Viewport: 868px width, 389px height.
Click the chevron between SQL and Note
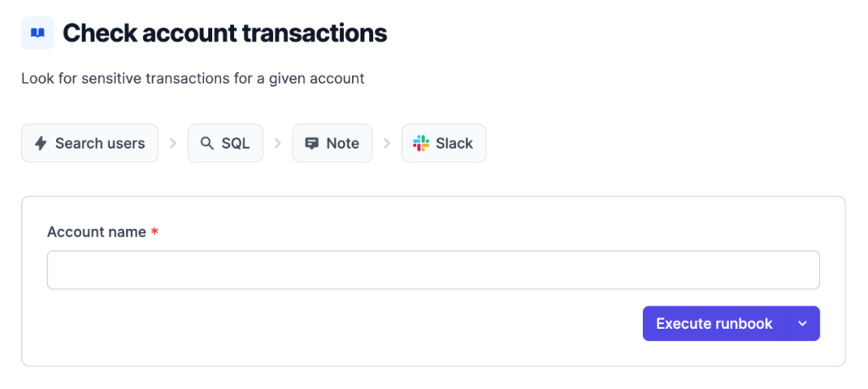click(x=277, y=143)
